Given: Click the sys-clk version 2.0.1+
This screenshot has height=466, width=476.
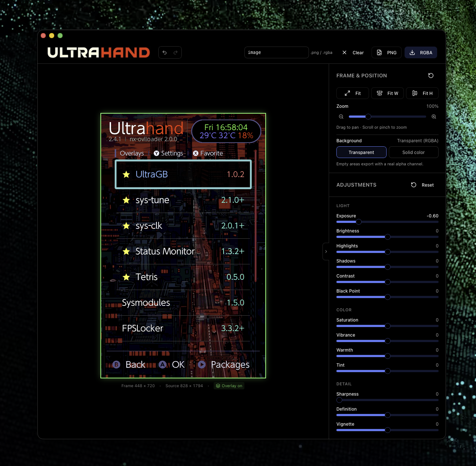Looking at the screenshot, I should pyautogui.click(x=233, y=226).
